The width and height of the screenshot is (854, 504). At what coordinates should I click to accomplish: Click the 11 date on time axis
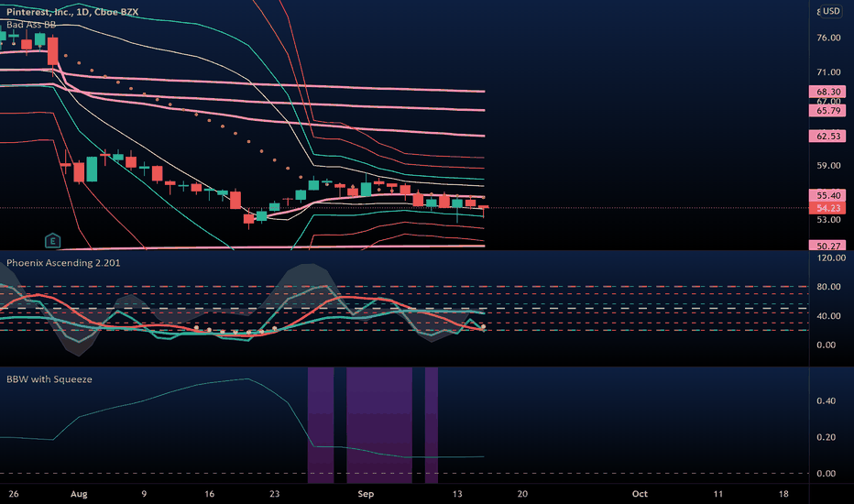tap(717, 494)
